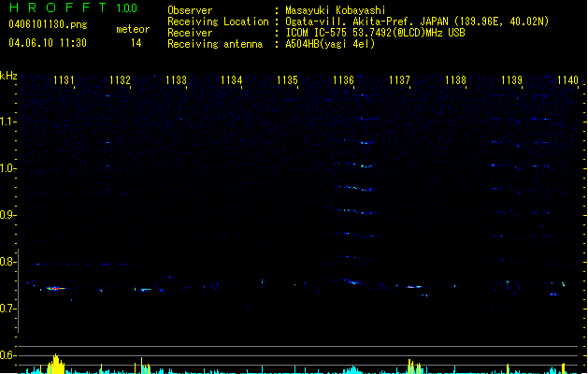Click the 1.1 kHz frequency label

tap(7, 122)
